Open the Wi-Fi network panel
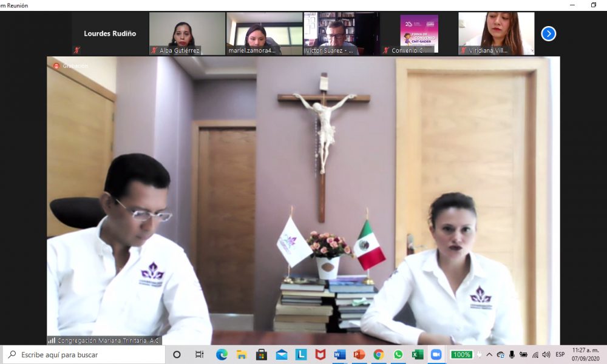Screen dimensions: 607x364 (x=535, y=354)
